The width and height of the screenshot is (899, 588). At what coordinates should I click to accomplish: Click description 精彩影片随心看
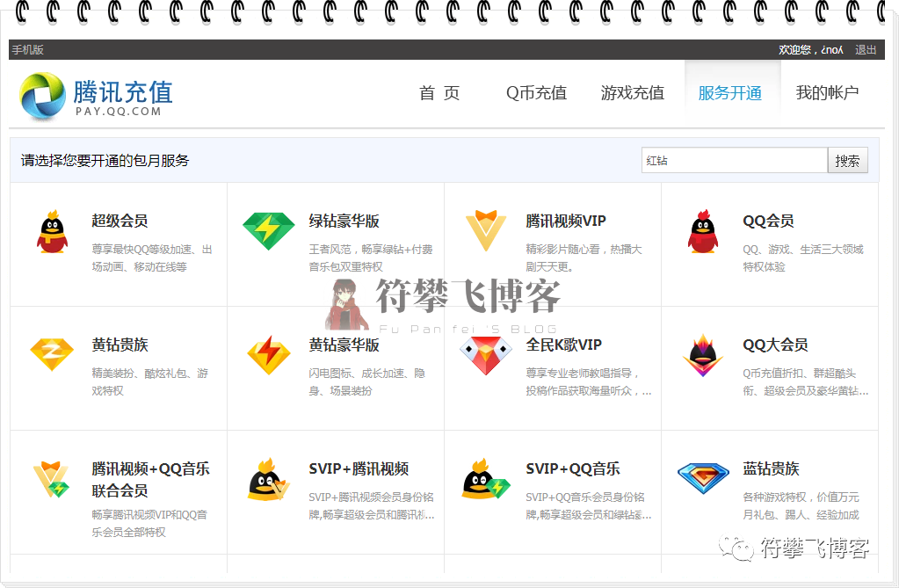[584, 258]
